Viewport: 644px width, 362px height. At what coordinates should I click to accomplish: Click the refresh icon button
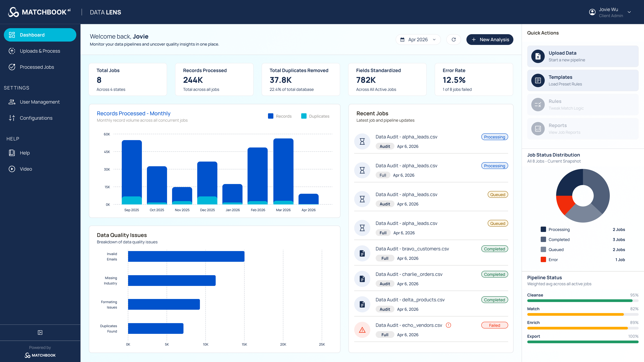tap(453, 40)
